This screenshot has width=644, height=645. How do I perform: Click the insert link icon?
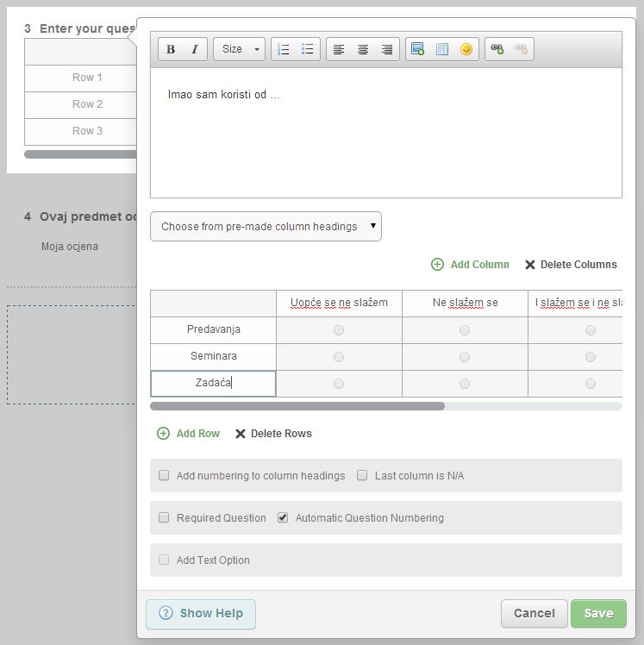click(497, 50)
